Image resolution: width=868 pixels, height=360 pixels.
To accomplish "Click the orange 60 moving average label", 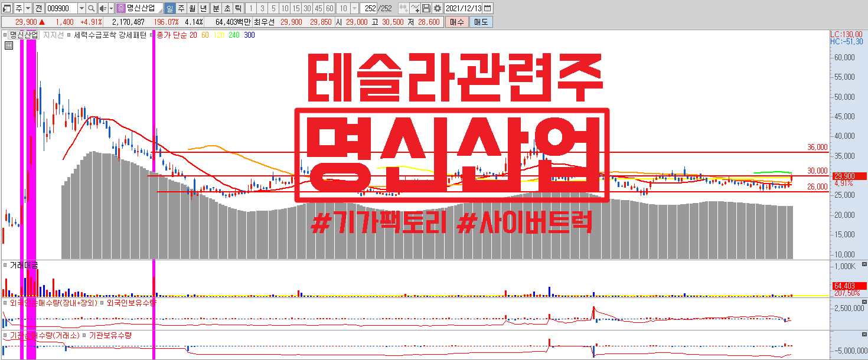I will click(205, 35).
